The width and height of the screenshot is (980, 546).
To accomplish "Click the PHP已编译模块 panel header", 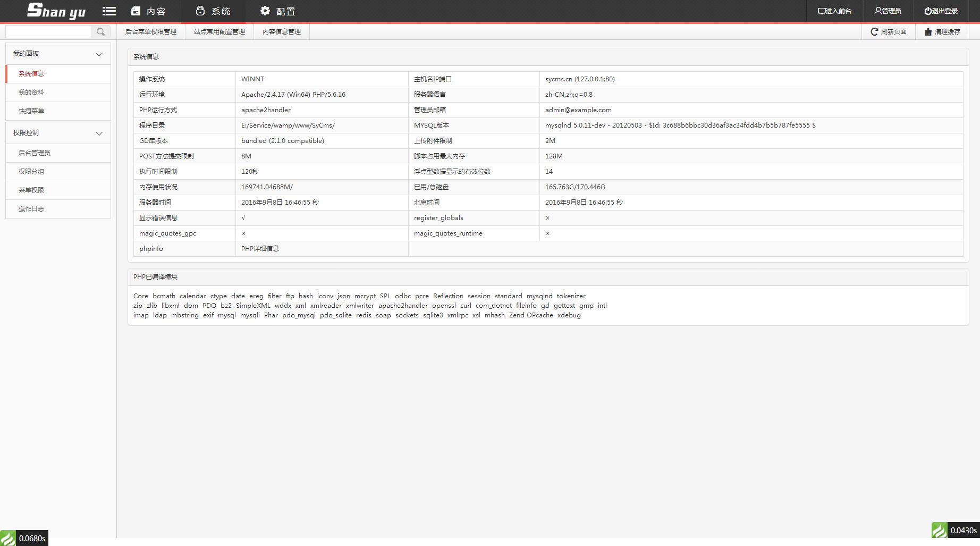I will pos(548,277).
